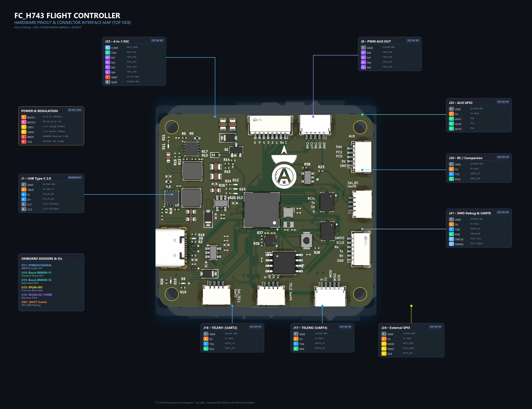This screenshot has width=532, height=409.
Task: Select pin 4 RCin badge in J20 panel
Action: click(x=451, y=179)
